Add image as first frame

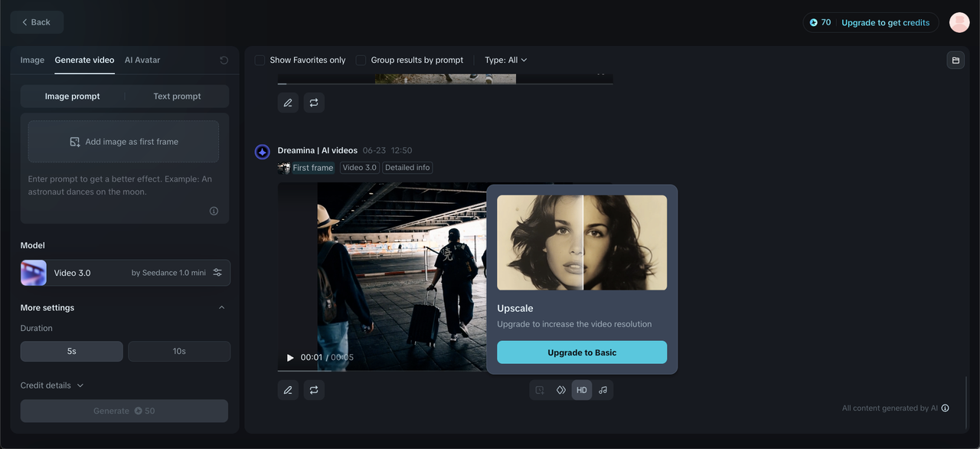coord(124,142)
